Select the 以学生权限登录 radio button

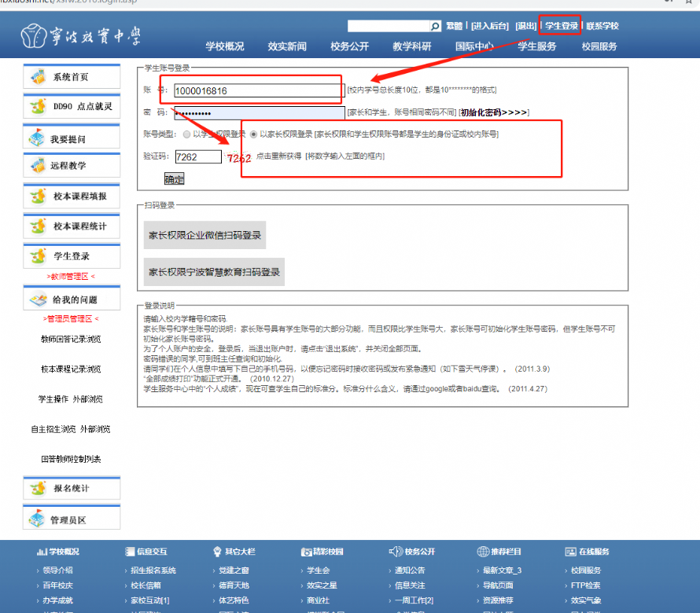(186, 134)
